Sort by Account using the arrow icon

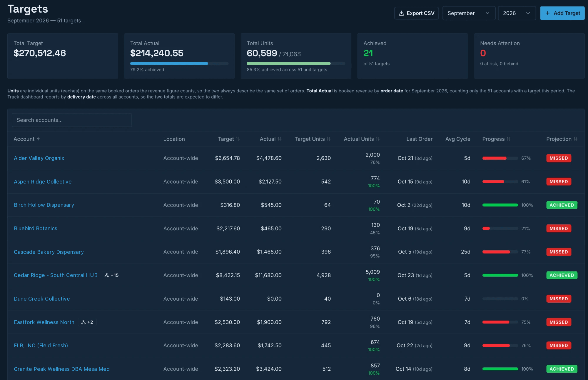coord(38,139)
